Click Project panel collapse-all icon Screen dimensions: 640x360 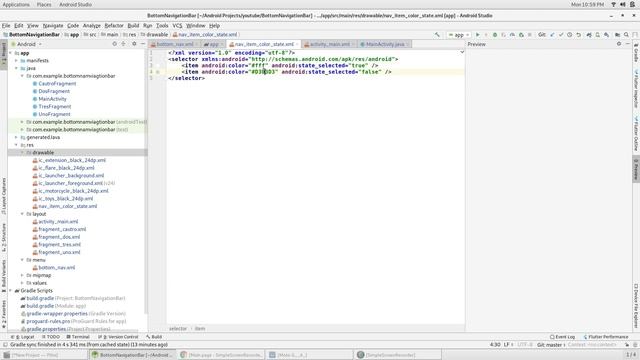[123, 44]
